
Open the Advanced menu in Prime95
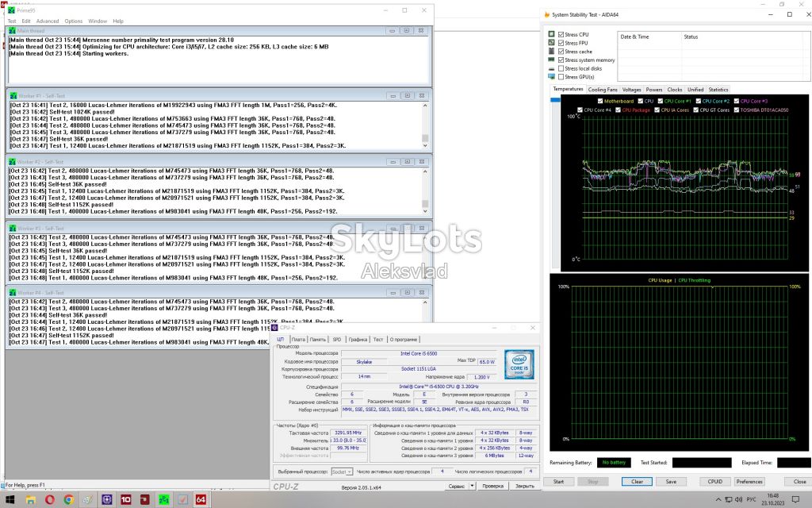point(47,21)
